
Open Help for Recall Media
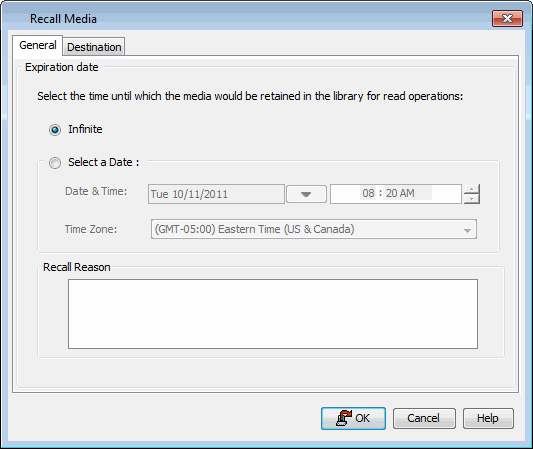click(488, 418)
